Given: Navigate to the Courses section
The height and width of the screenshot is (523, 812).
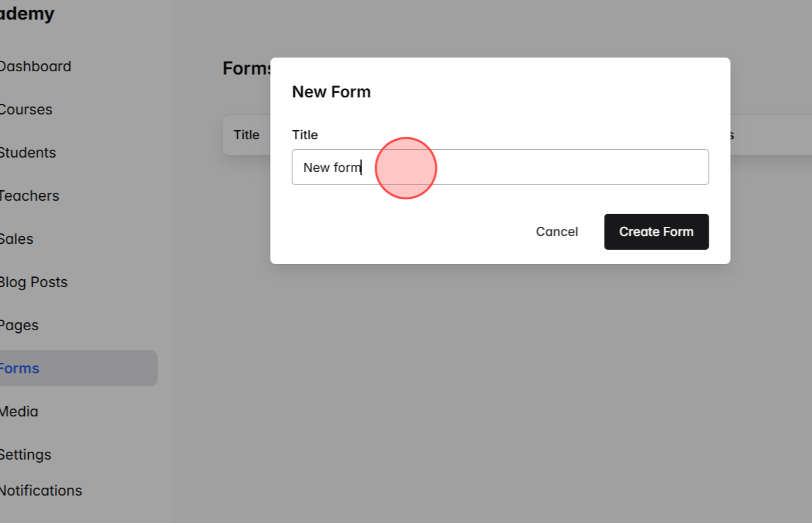Looking at the screenshot, I should tap(26, 109).
